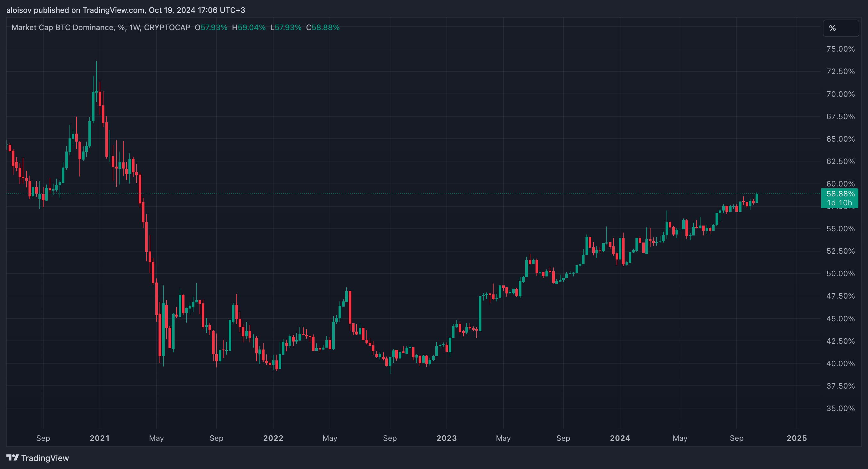This screenshot has width=868, height=469.
Task: Click the percent unit button
Action: click(x=840, y=28)
